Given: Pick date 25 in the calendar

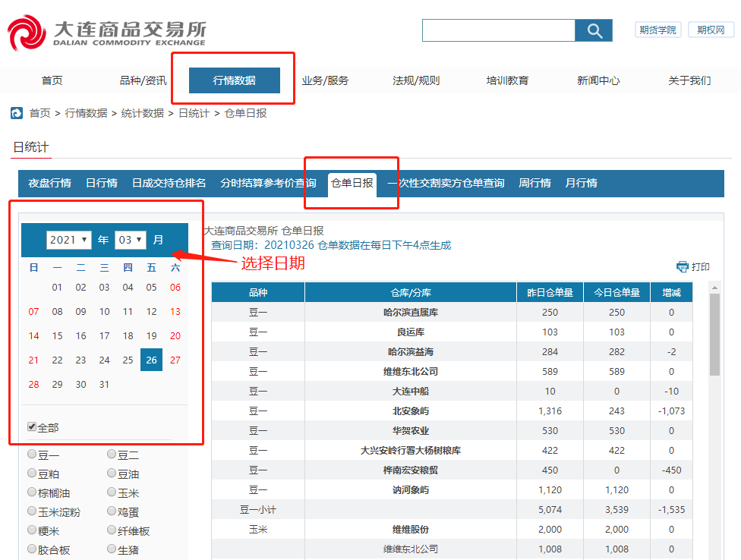Looking at the screenshot, I should tap(128, 360).
